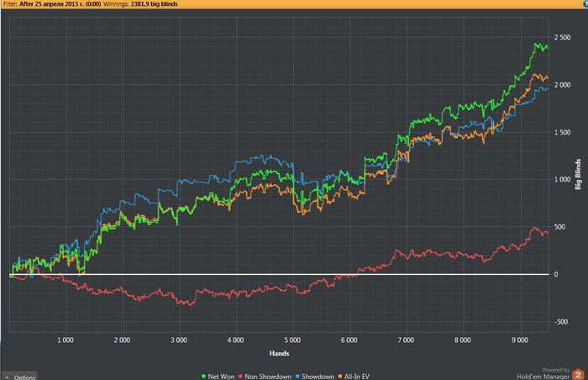Toggle the Showdown blue legend swatch
Viewport: 588px width, 380px height.
pos(297,377)
